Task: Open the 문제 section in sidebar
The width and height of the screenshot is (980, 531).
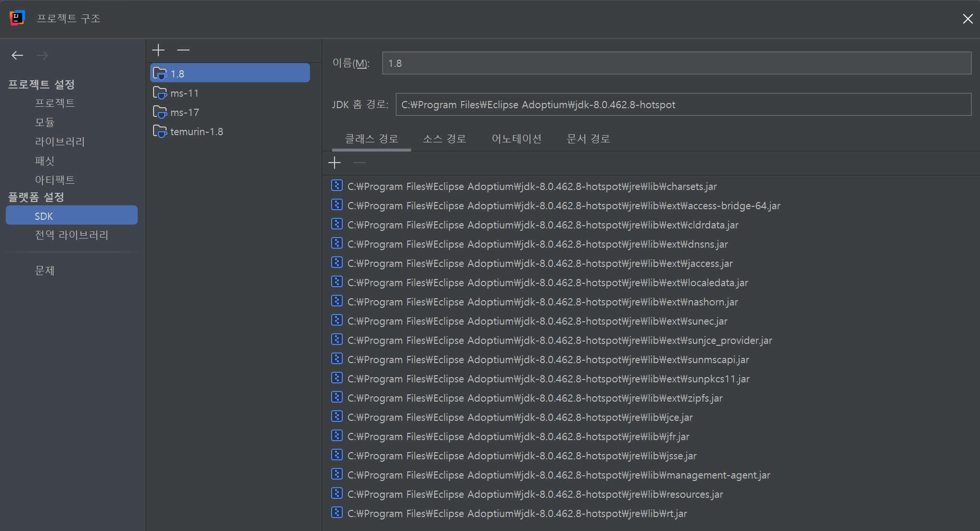Action: [45, 270]
